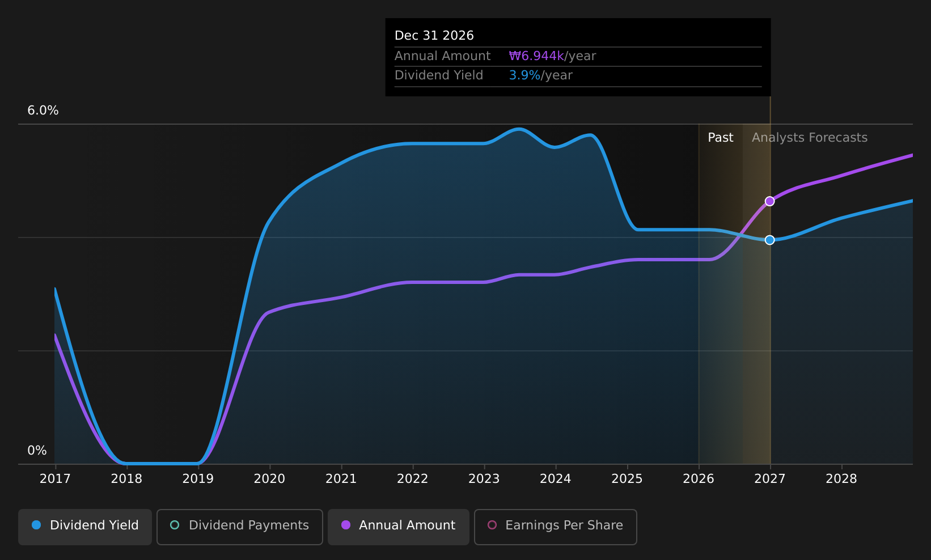The width and height of the screenshot is (931, 560).
Task: Click the 2025 x-axis label
Action: click(627, 479)
